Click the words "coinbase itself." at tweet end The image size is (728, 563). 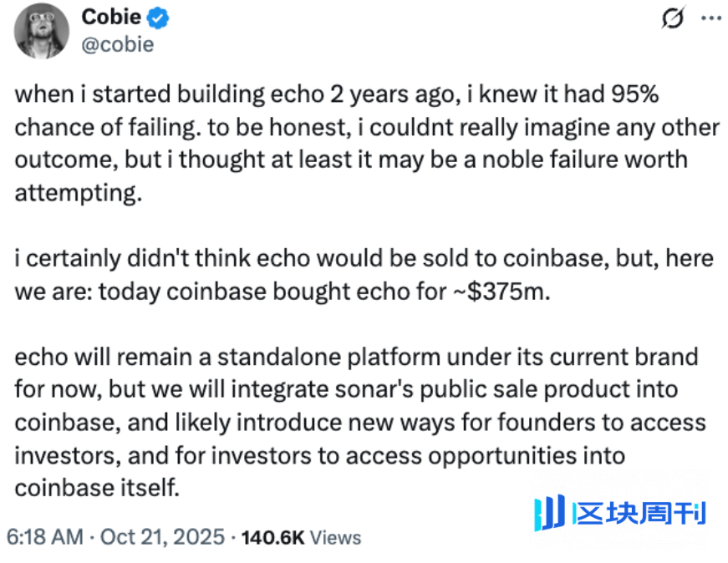97,486
